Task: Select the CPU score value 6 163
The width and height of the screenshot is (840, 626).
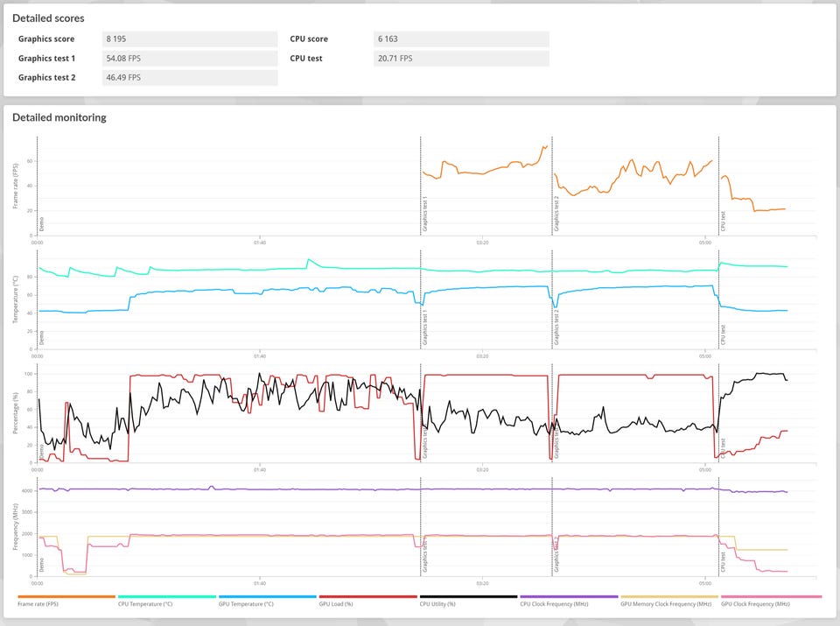Action: pyautogui.click(x=461, y=39)
